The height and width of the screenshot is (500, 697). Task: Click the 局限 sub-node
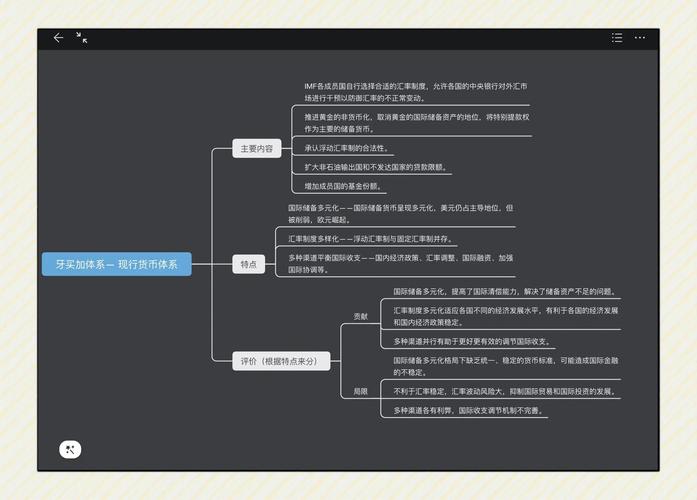coord(360,391)
